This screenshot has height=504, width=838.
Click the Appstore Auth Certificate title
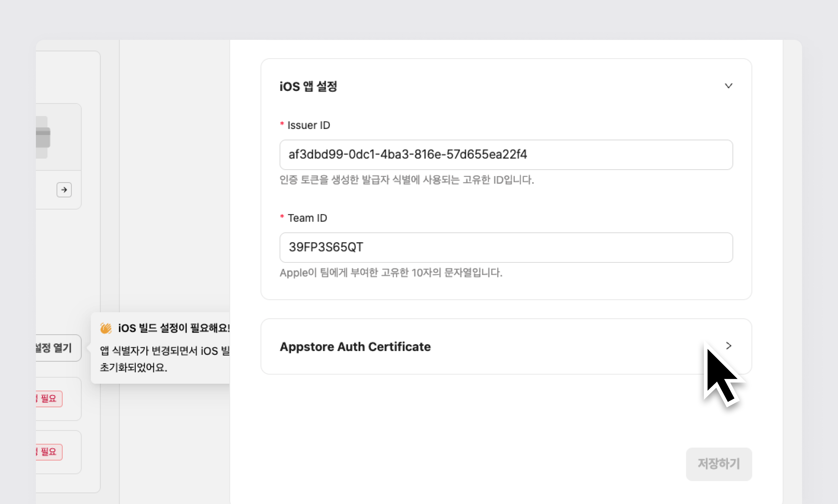click(355, 347)
